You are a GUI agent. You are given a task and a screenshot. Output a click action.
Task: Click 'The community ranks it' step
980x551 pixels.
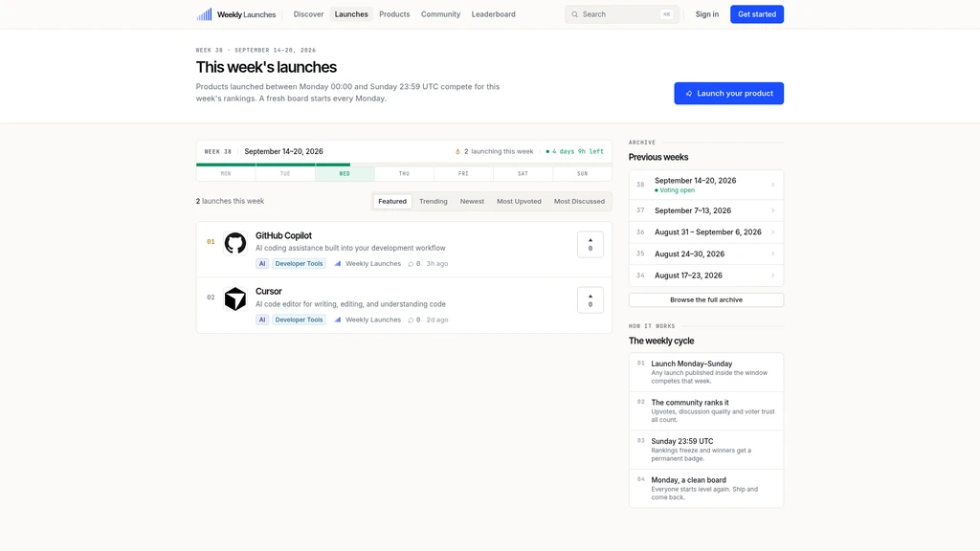pyautogui.click(x=706, y=410)
